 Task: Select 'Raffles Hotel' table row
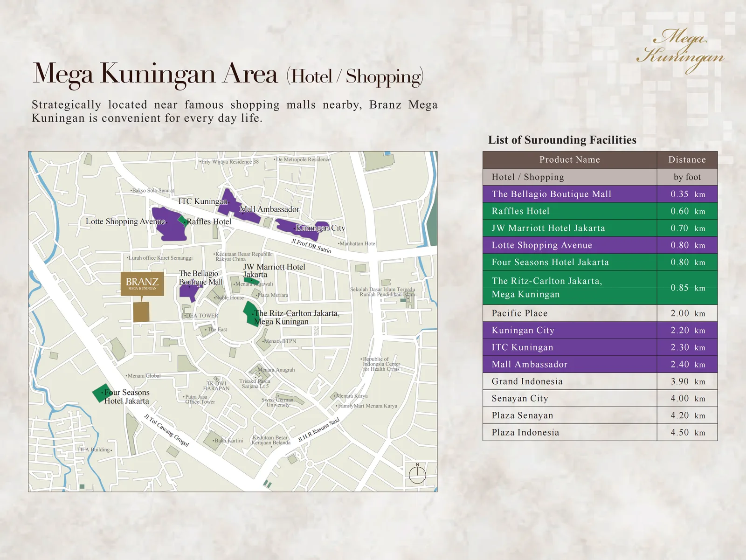(600, 211)
